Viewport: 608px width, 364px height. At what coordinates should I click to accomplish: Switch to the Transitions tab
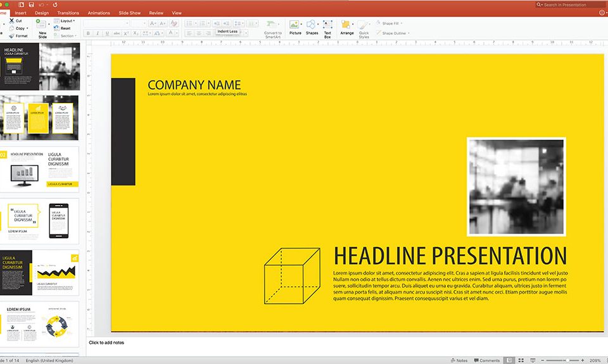point(68,13)
